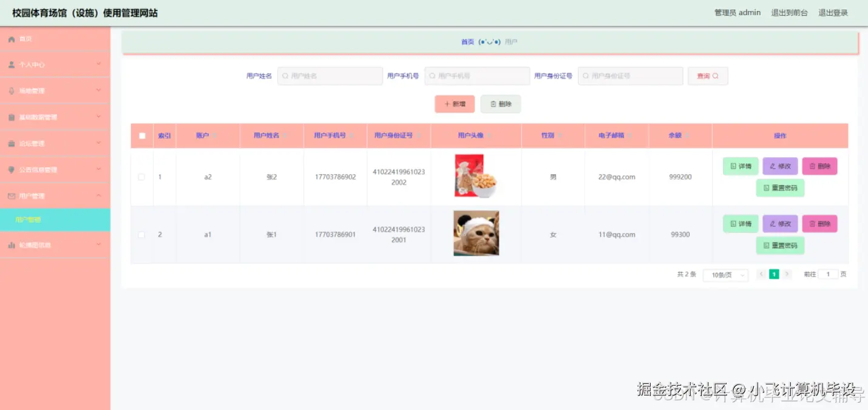Open 详情 for user 张1
Screen dimensions: 868x410
coord(741,224)
